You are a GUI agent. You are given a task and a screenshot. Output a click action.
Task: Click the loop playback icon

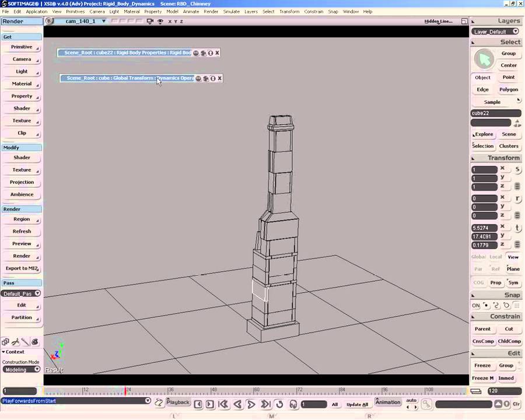(279, 404)
